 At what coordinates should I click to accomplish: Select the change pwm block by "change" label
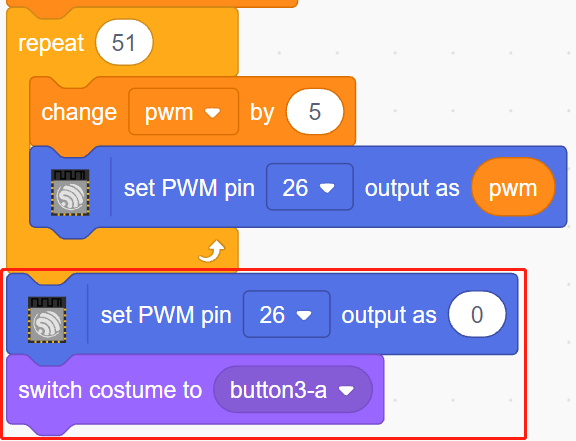click(x=79, y=112)
